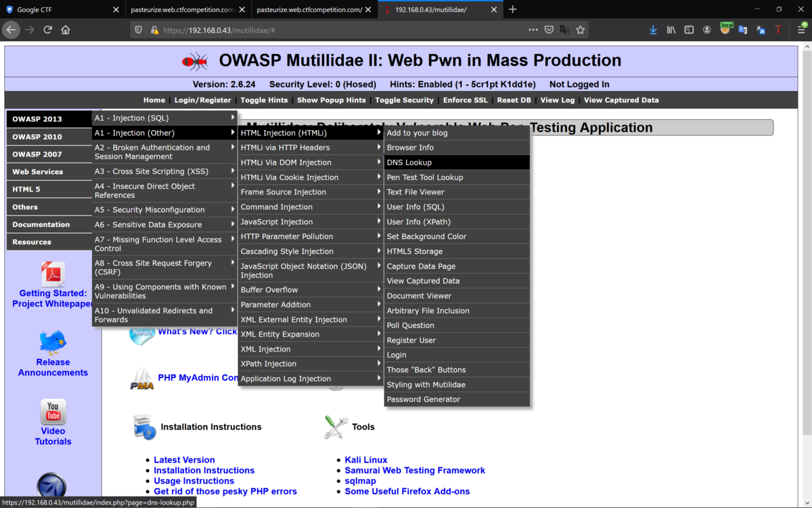Expand XML External Entity Injection submenu
The width and height of the screenshot is (812, 508).
(x=311, y=320)
